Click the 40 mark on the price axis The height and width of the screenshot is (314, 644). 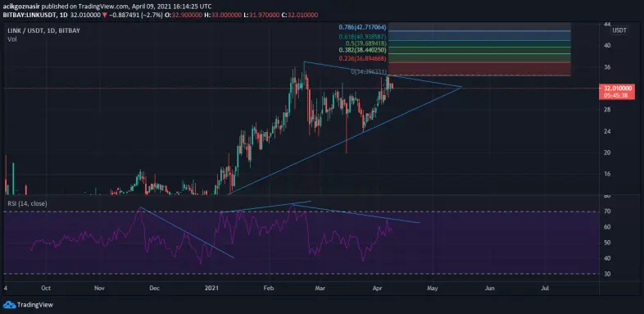tap(606, 45)
